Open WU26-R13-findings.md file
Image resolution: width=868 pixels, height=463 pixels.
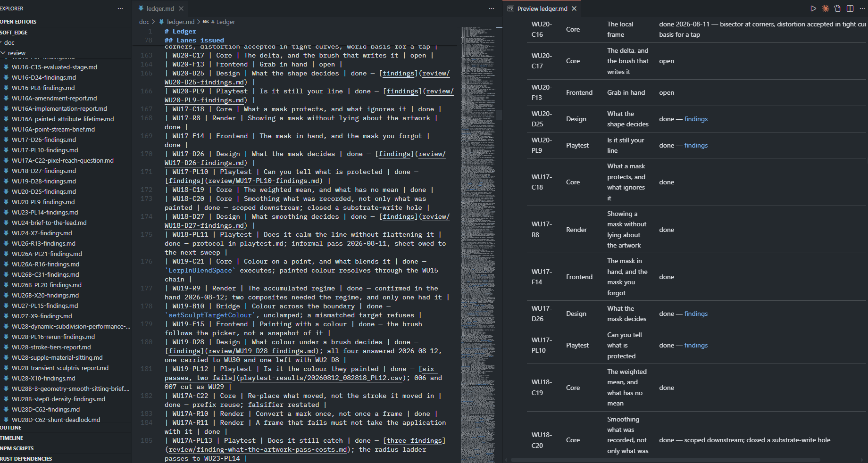click(43, 243)
